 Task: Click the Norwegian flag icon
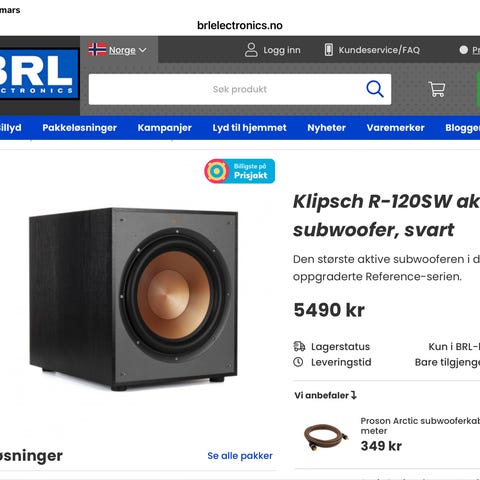97,50
